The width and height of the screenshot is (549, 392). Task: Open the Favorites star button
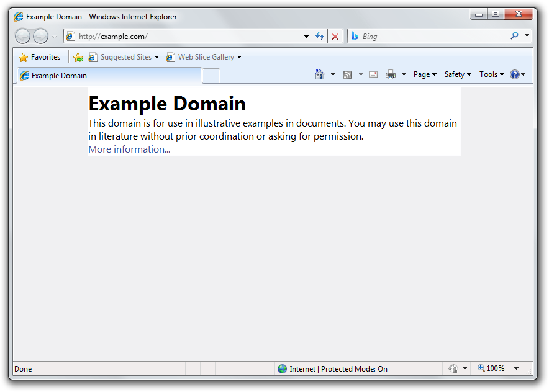[39, 57]
